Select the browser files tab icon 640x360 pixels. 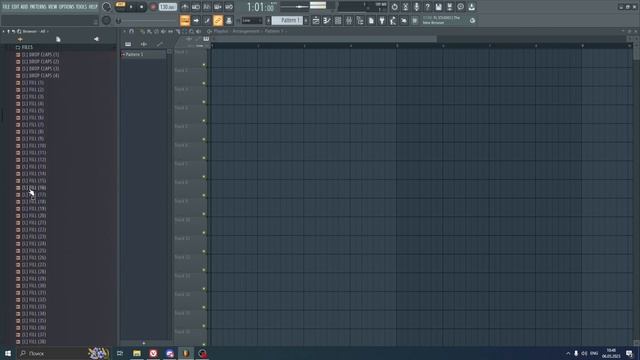click(58, 39)
